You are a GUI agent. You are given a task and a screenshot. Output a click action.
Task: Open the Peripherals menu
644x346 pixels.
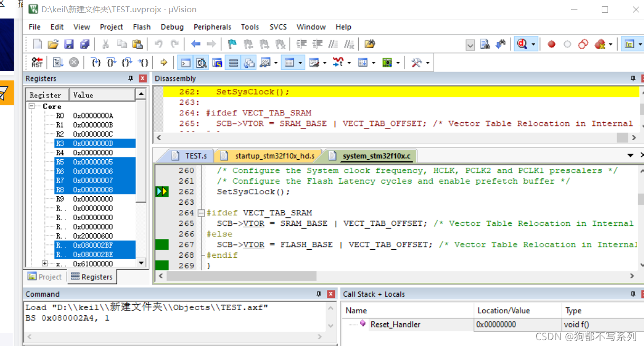click(212, 26)
